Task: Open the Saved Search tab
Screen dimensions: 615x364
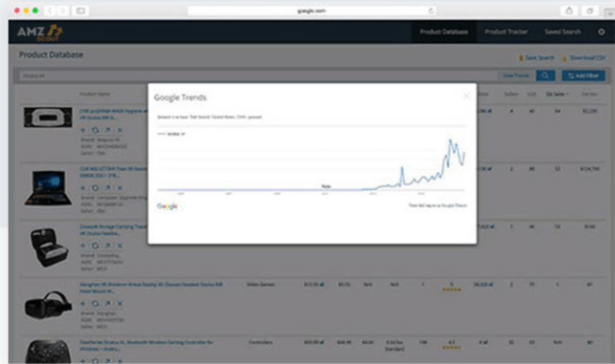Action: tap(563, 32)
